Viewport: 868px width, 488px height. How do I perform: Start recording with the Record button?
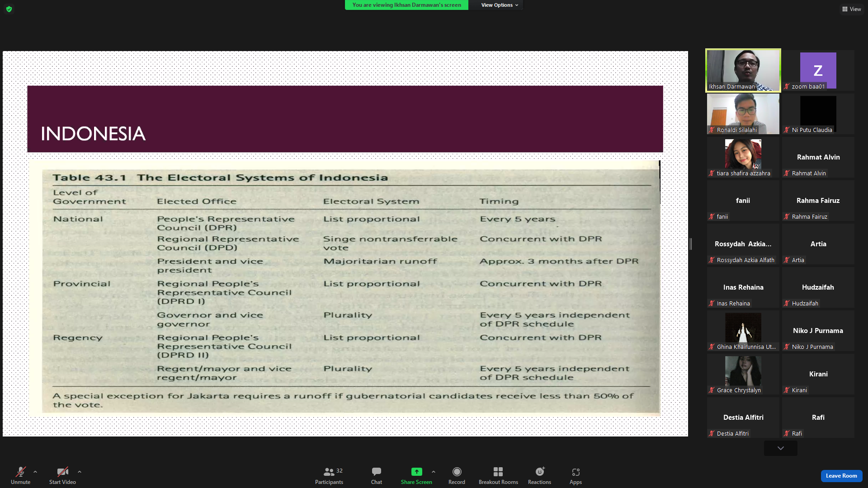point(457,476)
